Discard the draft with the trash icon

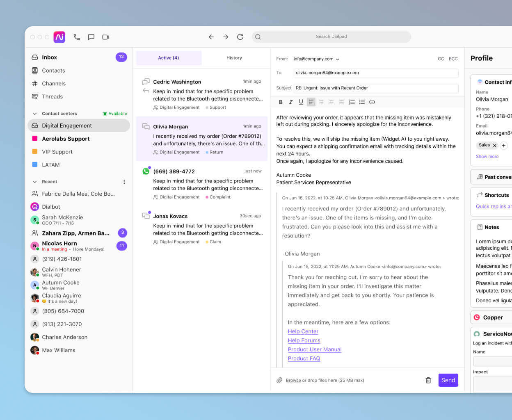(428, 380)
